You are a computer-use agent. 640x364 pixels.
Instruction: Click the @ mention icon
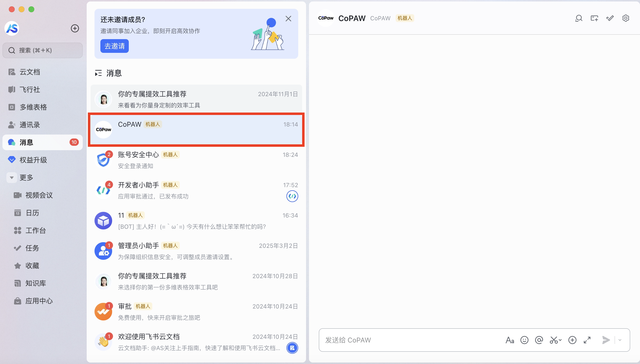tap(539, 340)
